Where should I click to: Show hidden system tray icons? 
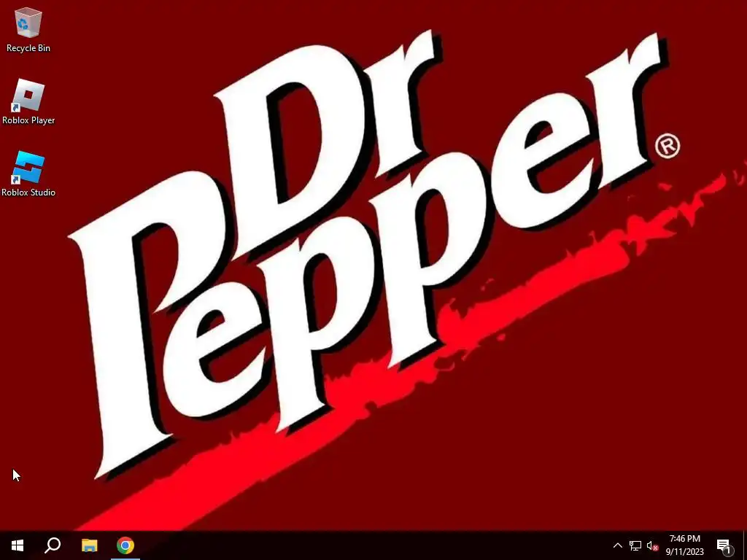[x=617, y=545]
